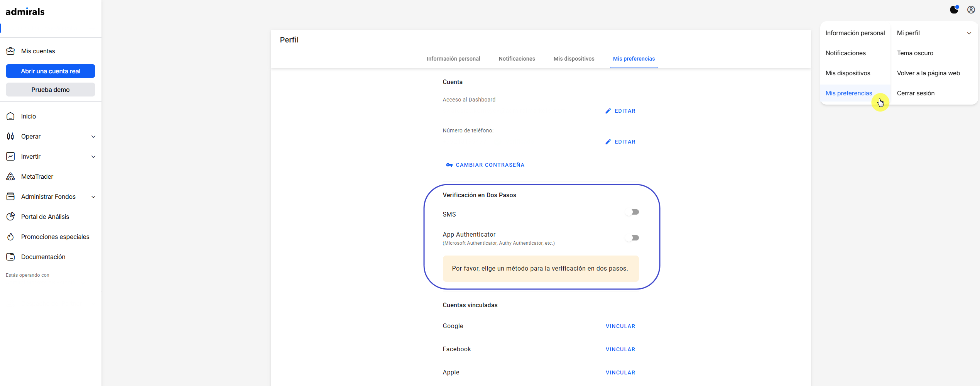The width and height of the screenshot is (980, 386).
Task: Click the Inicio home icon
Action: point(10,116)
